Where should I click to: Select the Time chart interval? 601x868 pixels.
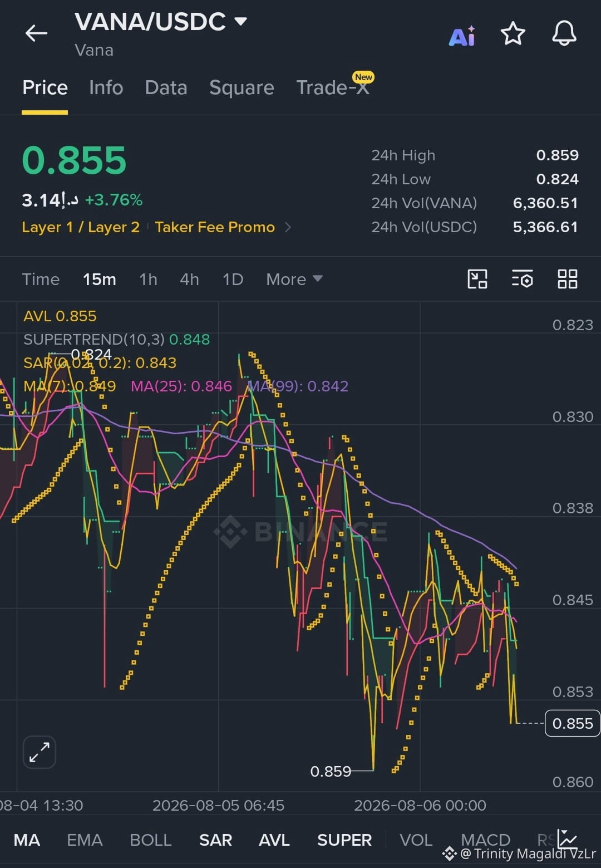click(41, 279)
